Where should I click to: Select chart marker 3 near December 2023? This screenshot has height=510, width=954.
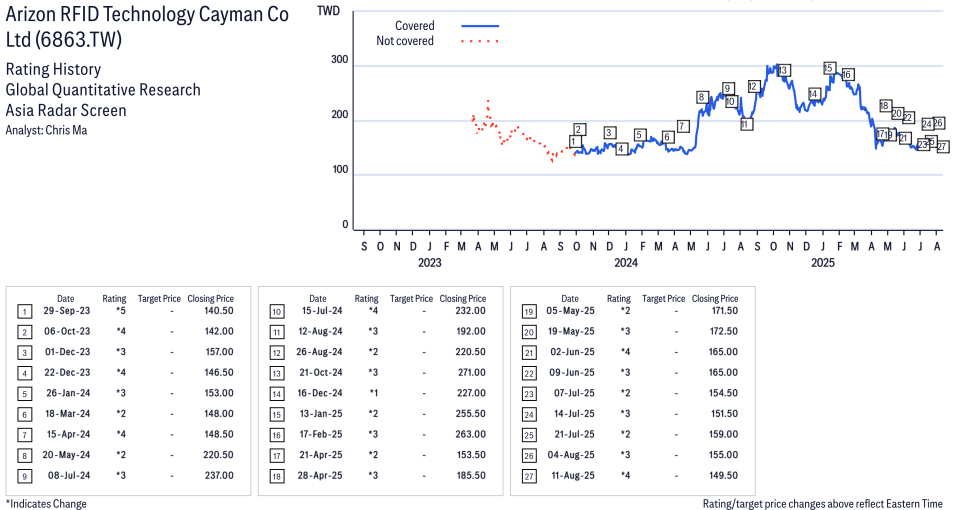coord(610,133)
